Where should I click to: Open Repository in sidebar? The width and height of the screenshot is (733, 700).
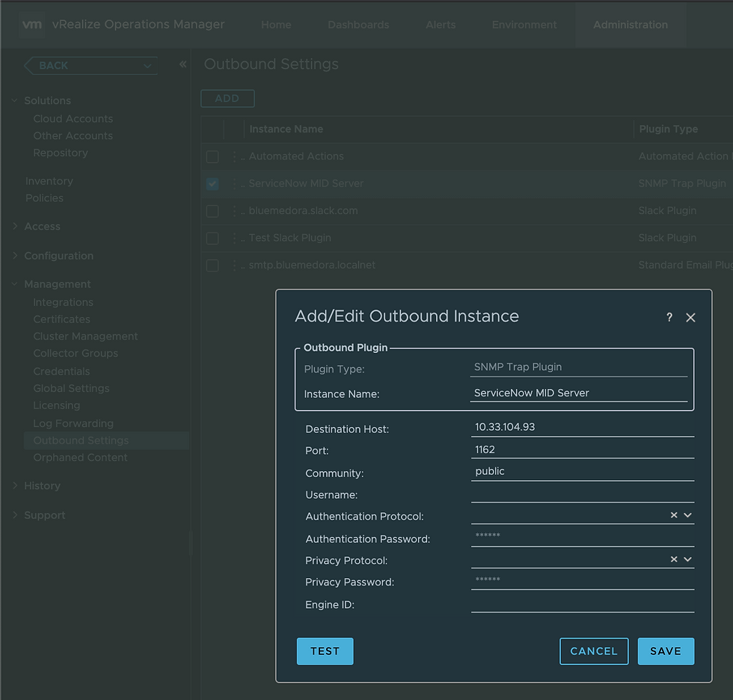(61, 153)
